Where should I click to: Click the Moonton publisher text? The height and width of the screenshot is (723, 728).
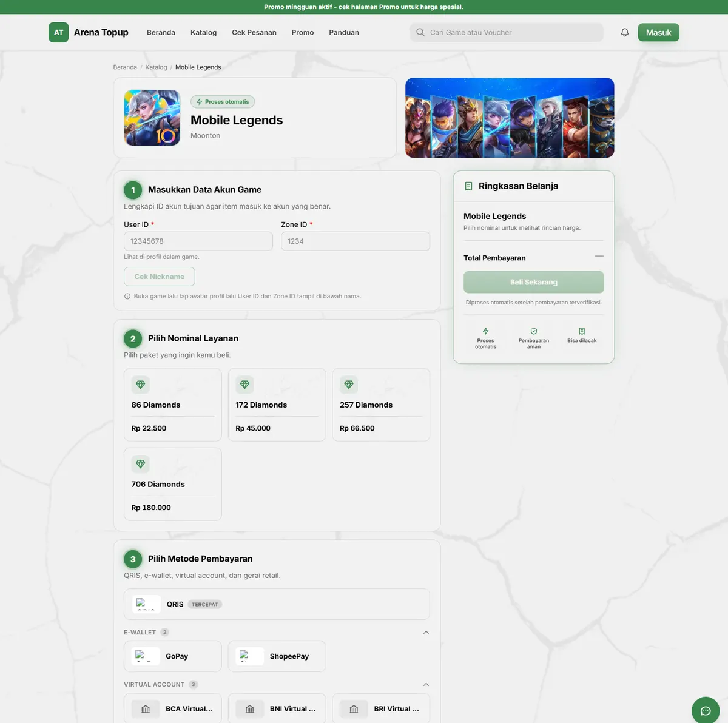205,136
